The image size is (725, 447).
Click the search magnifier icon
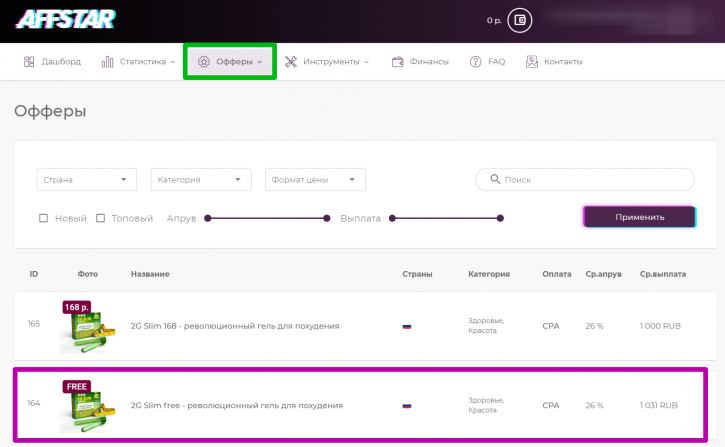(495, 179)
